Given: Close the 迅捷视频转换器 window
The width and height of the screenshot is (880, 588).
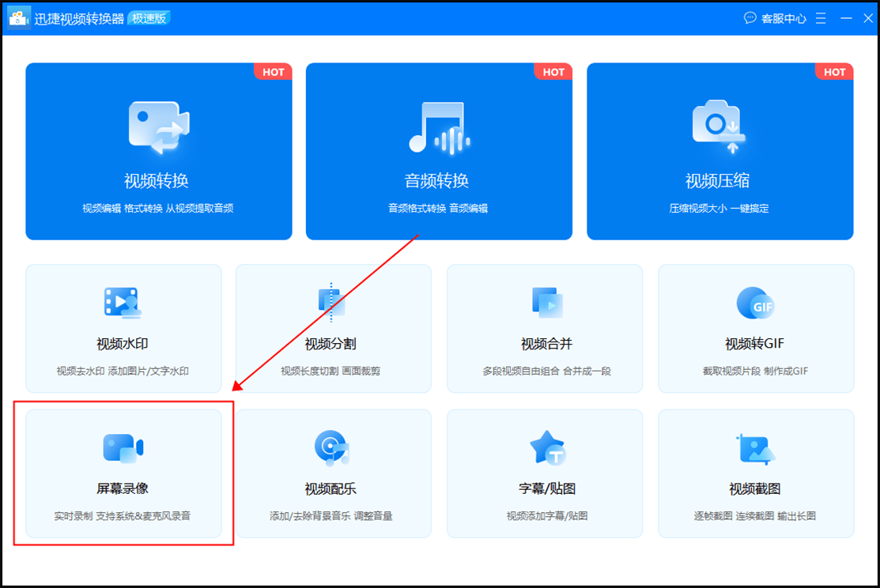Looking at the screenshot, I should point(867,18).
